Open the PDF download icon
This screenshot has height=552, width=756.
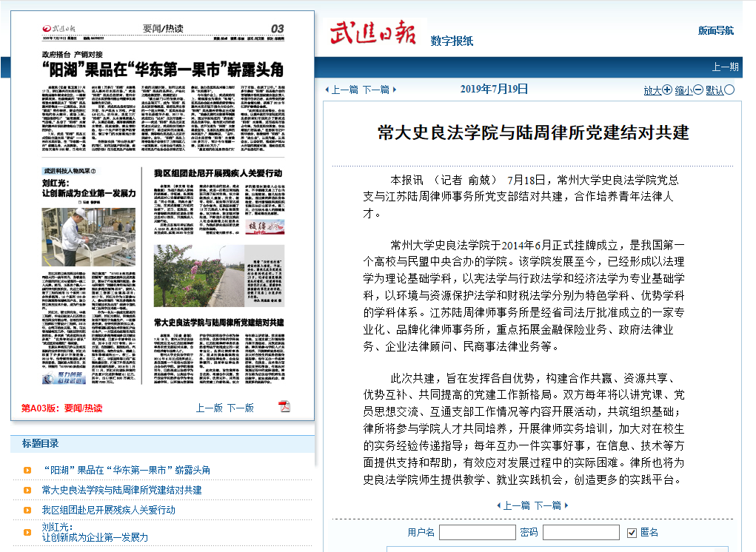coord(284,406)
